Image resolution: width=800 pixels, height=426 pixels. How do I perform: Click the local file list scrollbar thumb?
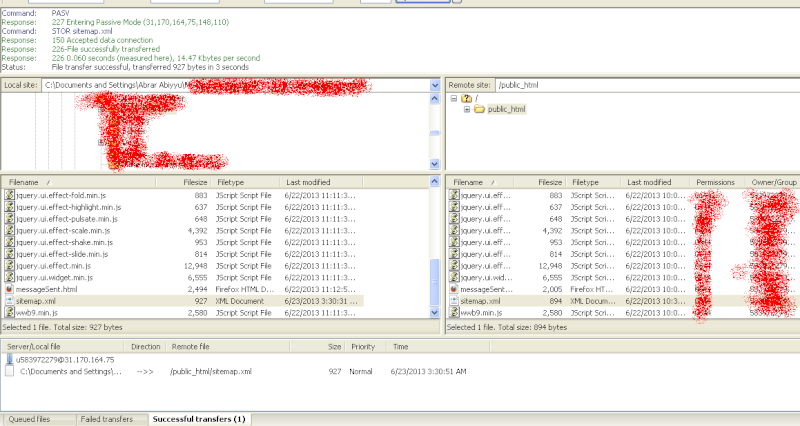tap(435, 282)
